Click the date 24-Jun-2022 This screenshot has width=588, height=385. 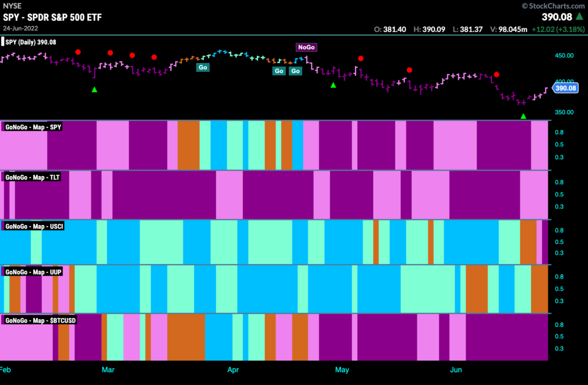21,29
